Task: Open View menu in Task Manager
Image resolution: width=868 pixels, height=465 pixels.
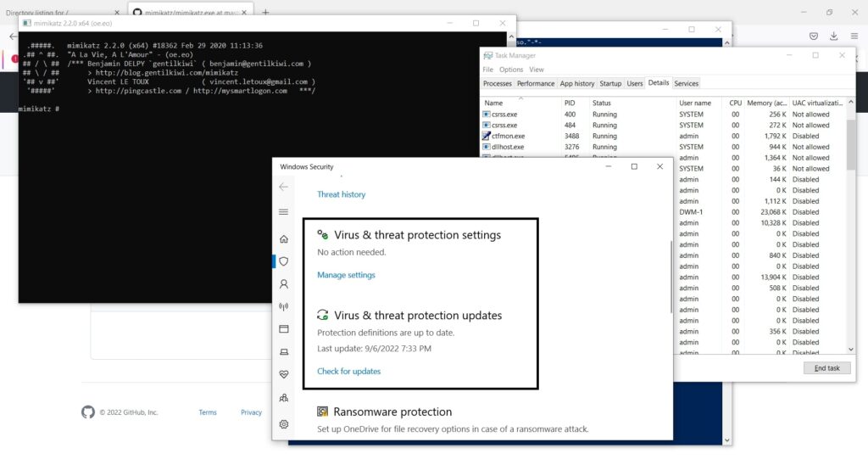Action: coord(537,70)
